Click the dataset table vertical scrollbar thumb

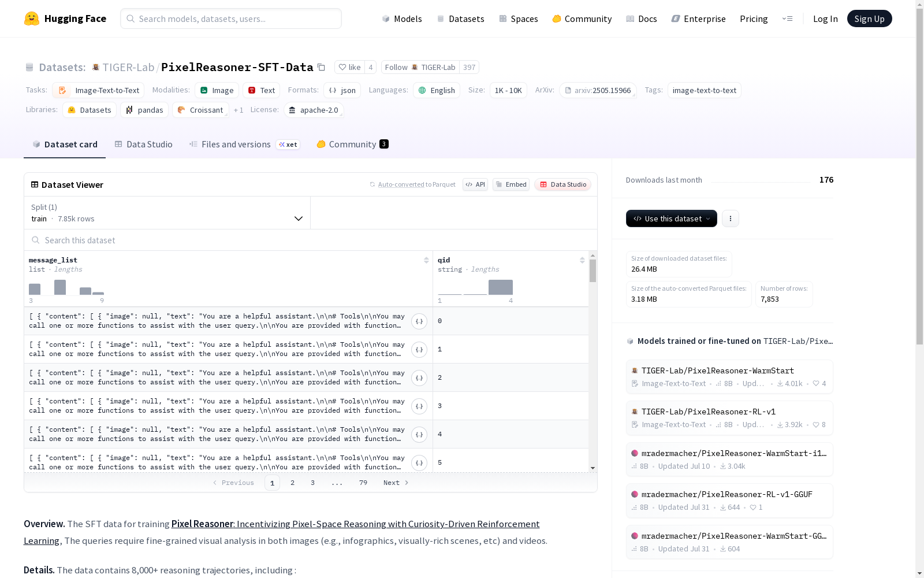(593, 271)
